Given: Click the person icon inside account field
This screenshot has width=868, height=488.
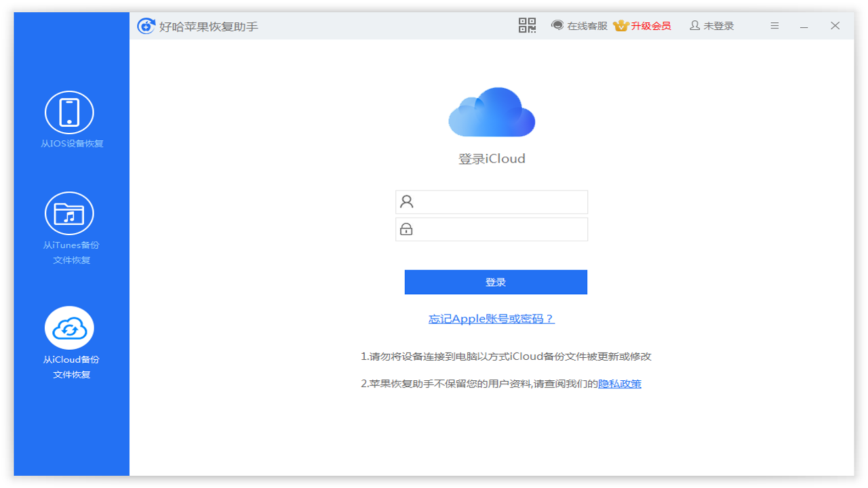Looking at the screenshot, I should (406, 201).
